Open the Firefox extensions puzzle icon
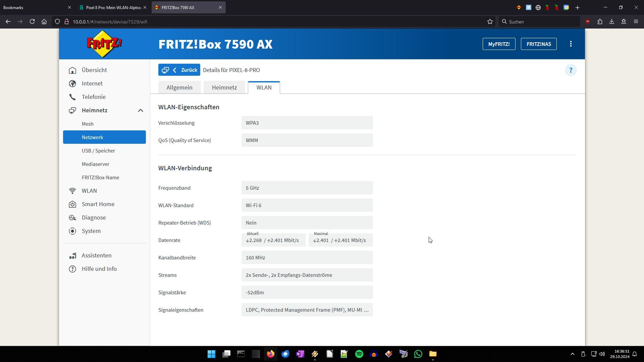Viewport: 644px width, 362px height. coord(600,22)
